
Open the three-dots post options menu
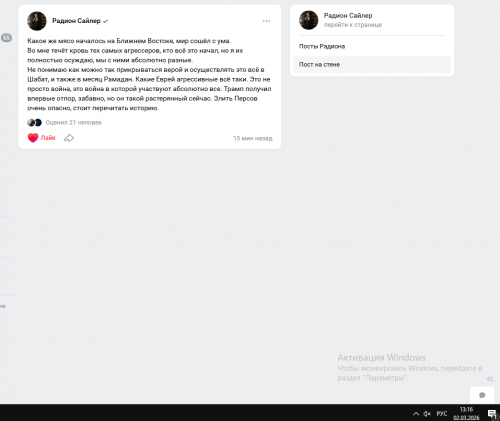(x=266, y=21)
